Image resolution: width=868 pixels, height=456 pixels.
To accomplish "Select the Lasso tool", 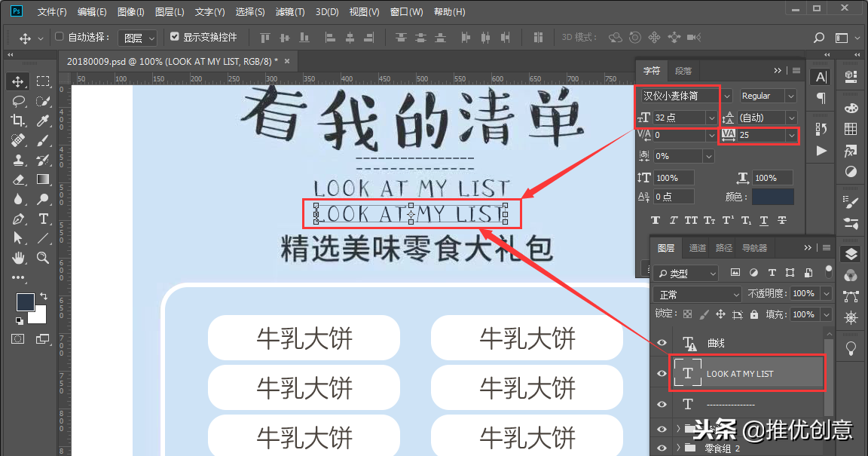I will point(18,102).
